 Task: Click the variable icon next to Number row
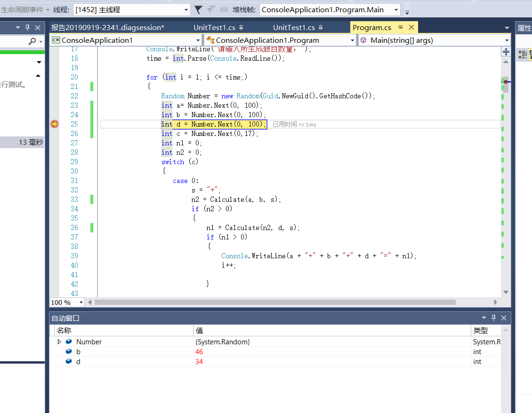69,342
